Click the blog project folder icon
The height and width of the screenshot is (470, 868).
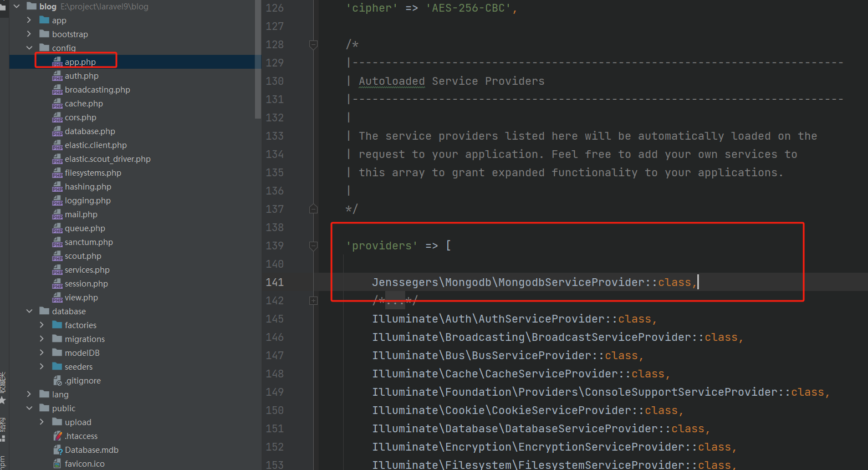click(x=32, y=6)
